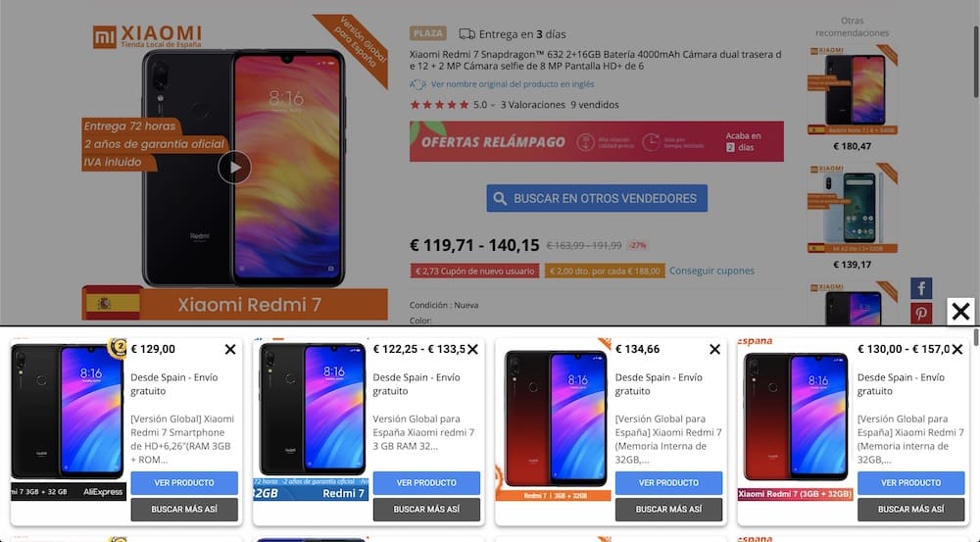980x542 pixels.
Task: Click the Ofertas Relámpago flash deals banner
Action: (x=597, y=142)
